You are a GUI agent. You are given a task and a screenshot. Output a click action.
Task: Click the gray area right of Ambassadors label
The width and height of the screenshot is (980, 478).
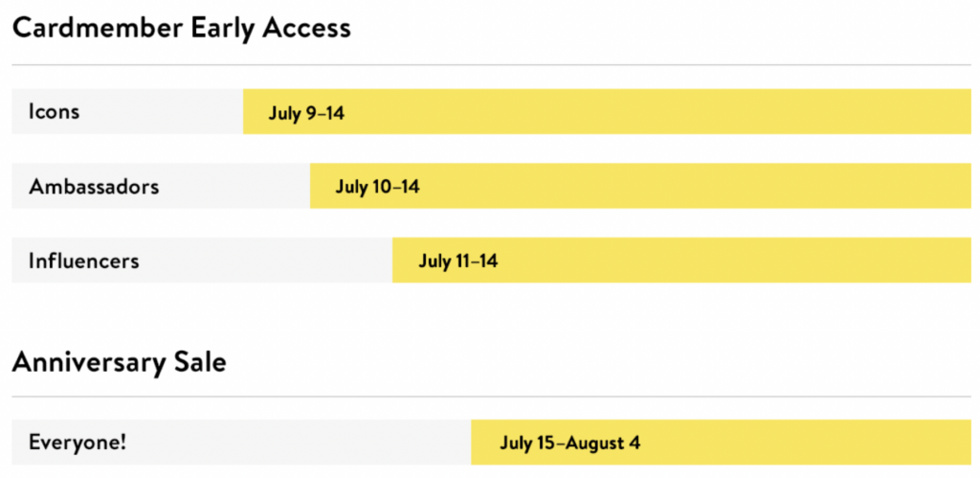234,186
